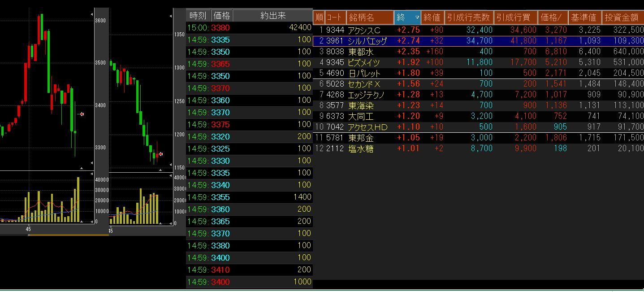Click the 引成行売数 column header
The image size is (644, 292).
(x=468, y=17)
